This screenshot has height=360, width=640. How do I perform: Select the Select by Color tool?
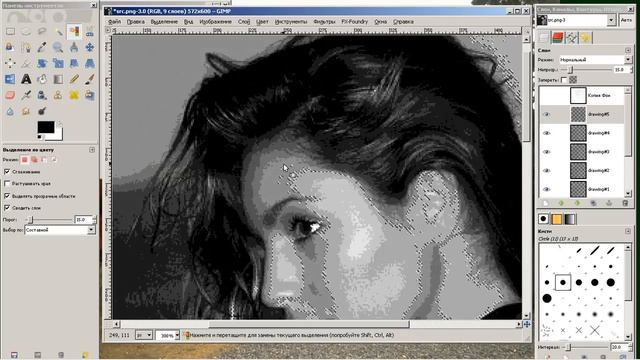point(74,31)
